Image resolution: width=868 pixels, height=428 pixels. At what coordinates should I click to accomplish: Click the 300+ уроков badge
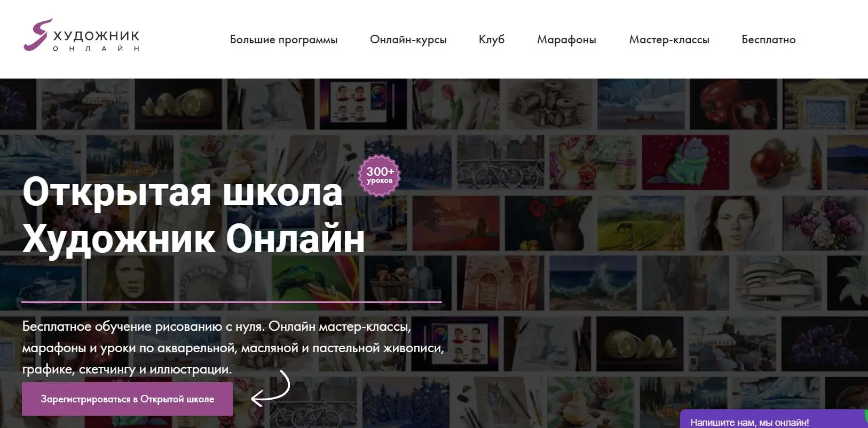coord(379,176)
